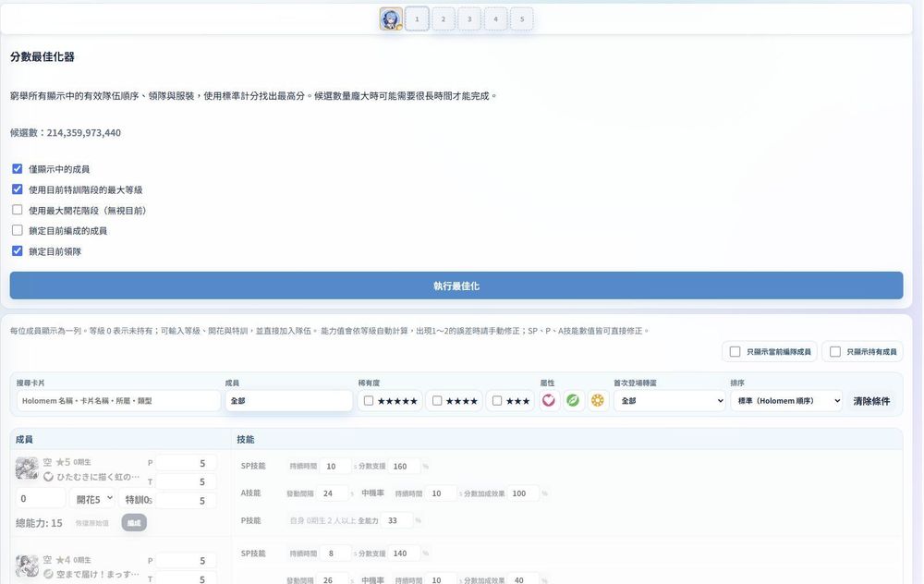Open the 排序 sort order dropdown

(786, 401)
